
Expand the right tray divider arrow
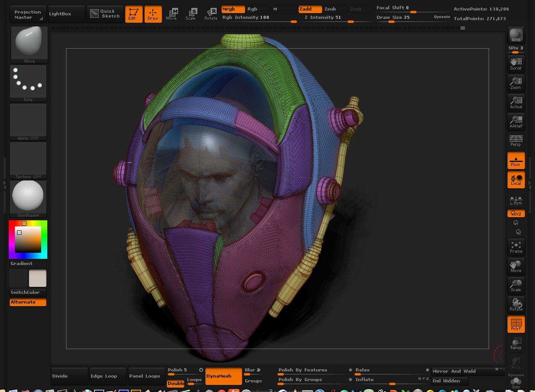pyautogui.click(x=530, y=186)
